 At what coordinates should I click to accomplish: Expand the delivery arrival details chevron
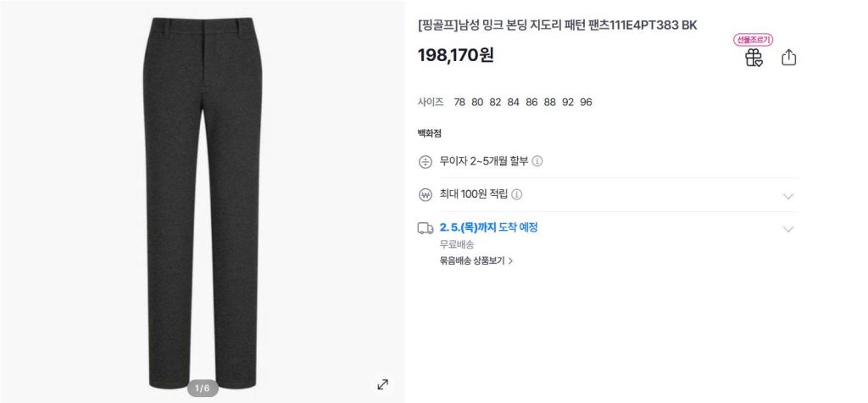[x=788, y=229]
